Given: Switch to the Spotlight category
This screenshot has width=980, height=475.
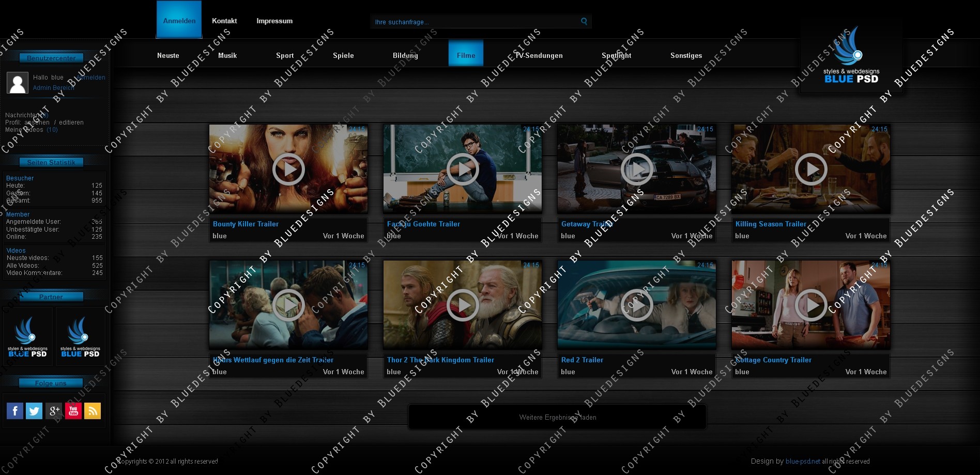Looking at the screenshot, I should pyautogui.click(x=616, y=55).
